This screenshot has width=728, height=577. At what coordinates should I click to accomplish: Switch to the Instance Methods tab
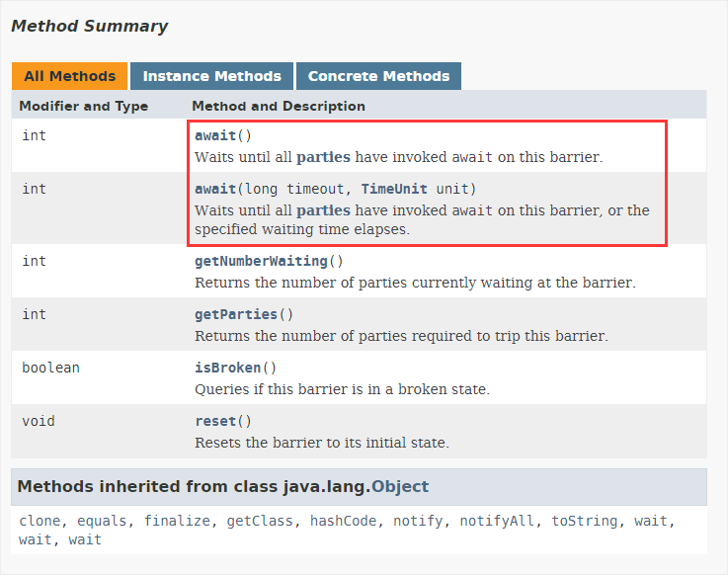pos(211,76)
